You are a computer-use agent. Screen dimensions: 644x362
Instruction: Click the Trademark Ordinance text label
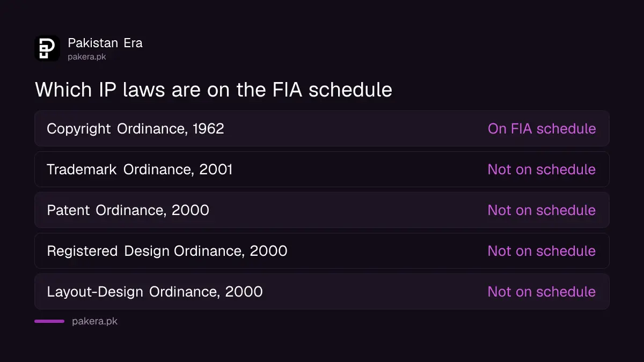point(140,170)
